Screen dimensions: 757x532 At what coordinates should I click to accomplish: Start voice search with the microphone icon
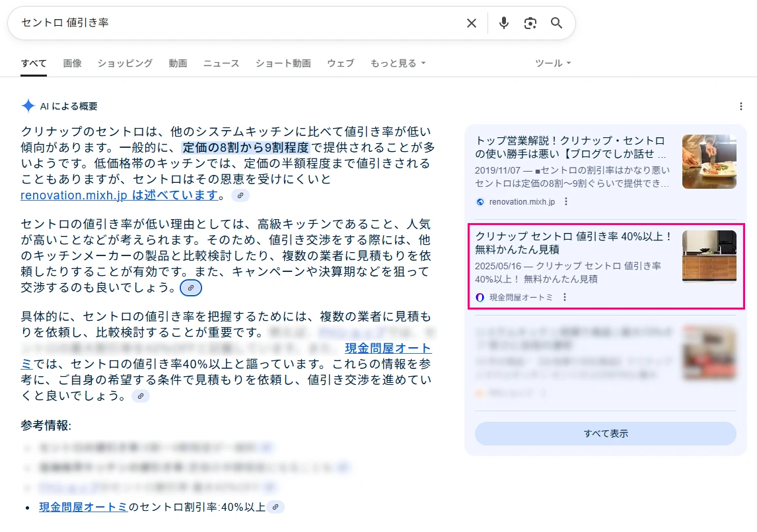(x=503, y=23)
